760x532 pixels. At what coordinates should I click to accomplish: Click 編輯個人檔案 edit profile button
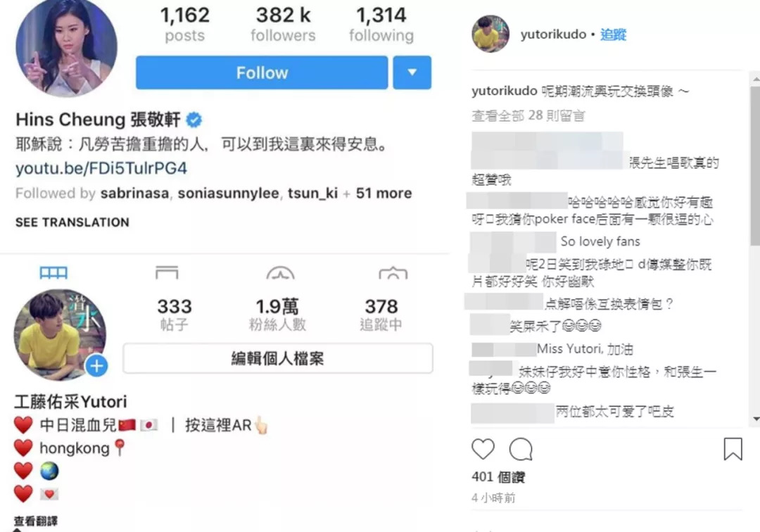pos(278,359)
